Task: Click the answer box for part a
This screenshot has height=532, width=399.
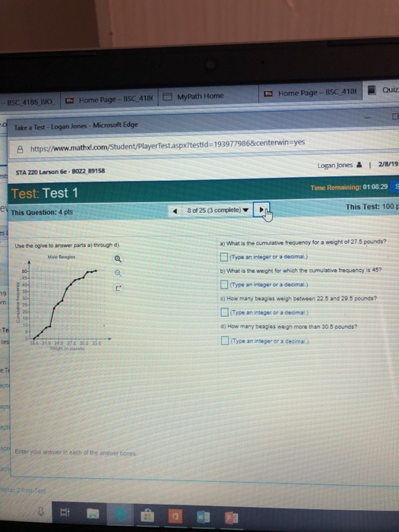Action: click(224, 257)
